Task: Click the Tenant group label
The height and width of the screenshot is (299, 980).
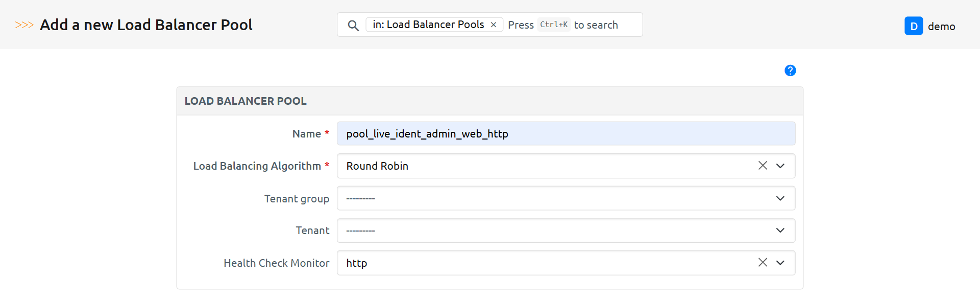Action: 297,199
